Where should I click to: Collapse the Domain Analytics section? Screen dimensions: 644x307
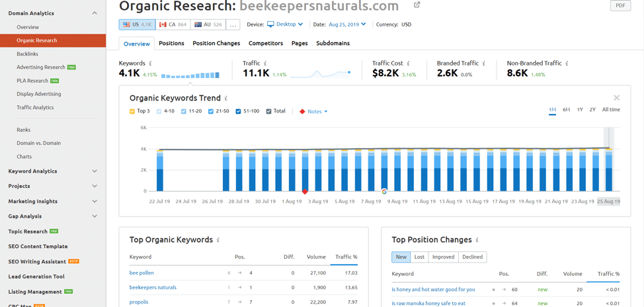95,13
